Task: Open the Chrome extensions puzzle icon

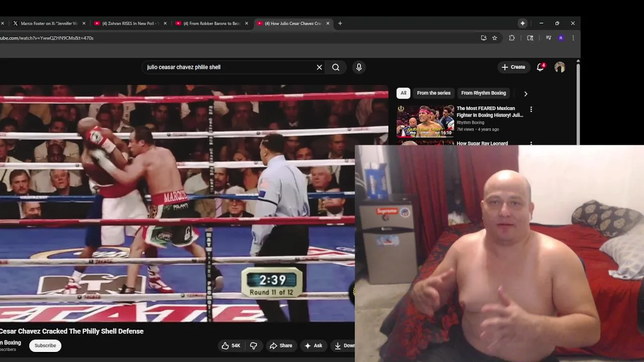Action: pos(512,38)
